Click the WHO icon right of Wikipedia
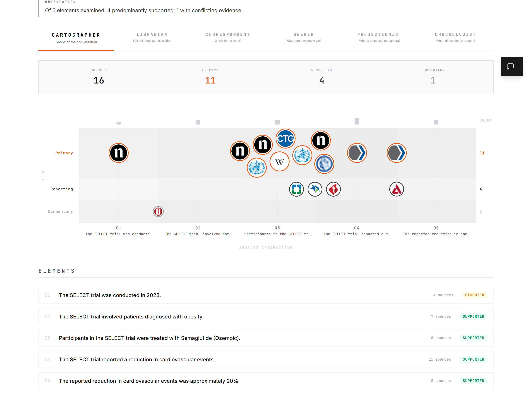This screenshot has width=532, height=399. [302, 155]
